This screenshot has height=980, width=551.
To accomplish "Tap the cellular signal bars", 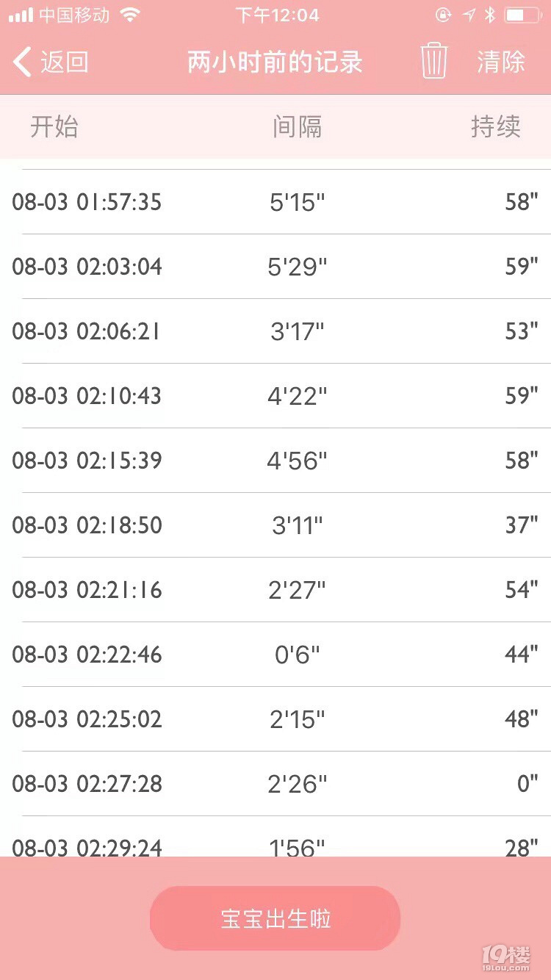I will click(21, 15).
